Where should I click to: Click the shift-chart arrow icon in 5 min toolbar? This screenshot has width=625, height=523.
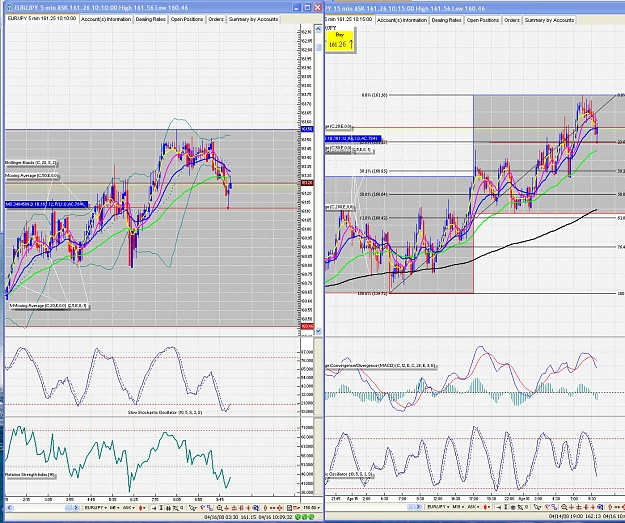pos(154,508)
